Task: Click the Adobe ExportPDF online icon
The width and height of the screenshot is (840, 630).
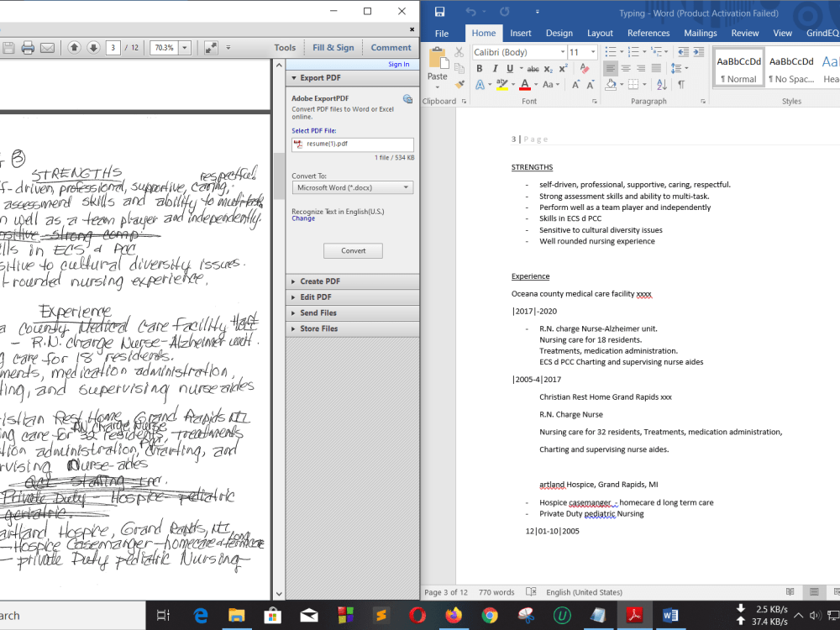Action: click(407, 98)
